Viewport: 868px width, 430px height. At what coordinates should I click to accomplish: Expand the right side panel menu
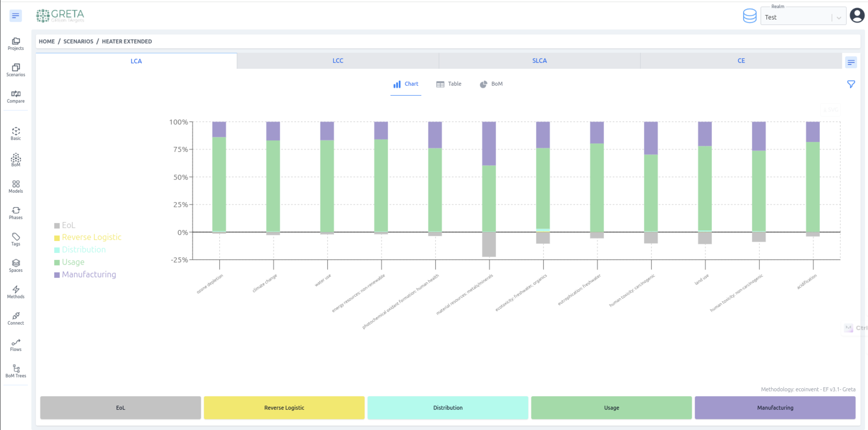(x=851, y=62)
